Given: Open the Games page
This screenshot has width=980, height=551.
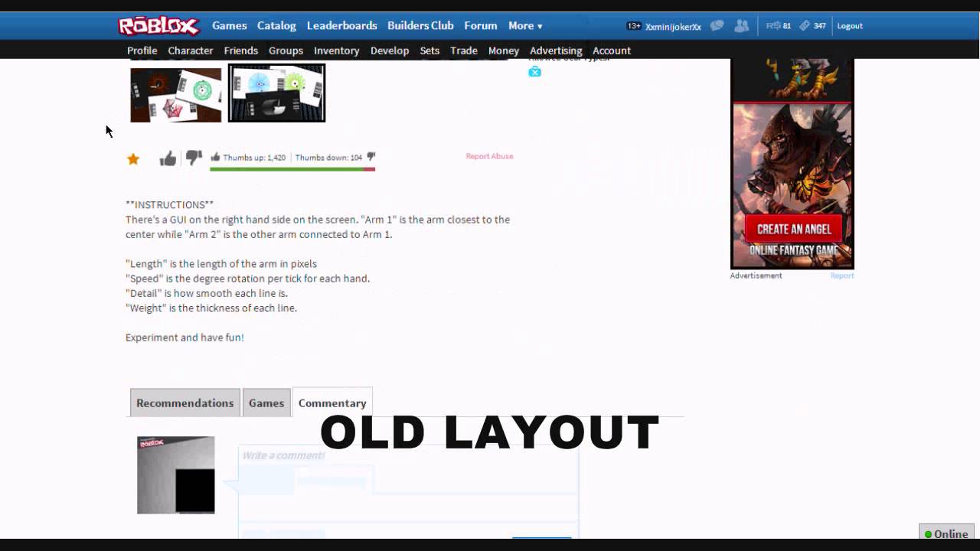Looking at the screenshot, I should pyautogui.click(x=230, y=26).
